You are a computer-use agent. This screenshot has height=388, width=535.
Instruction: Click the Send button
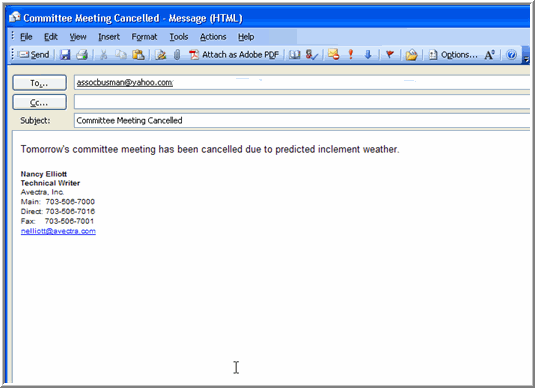33,55
